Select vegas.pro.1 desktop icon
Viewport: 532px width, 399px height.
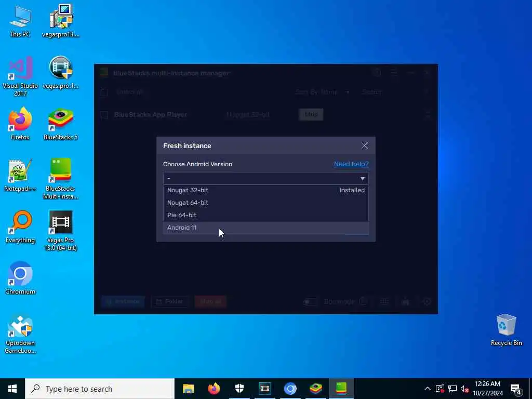point(61,73)
